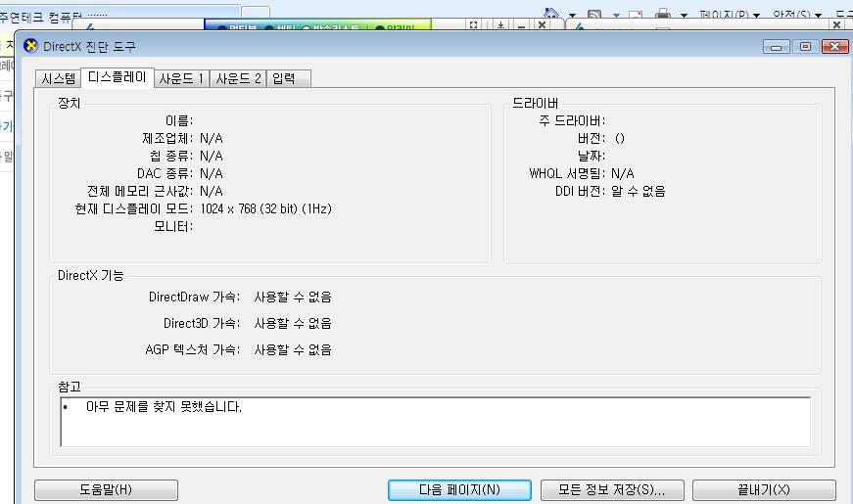Select the 디스플레이 tab
The width and height of the screenshot is (853, 504).
[x=117, y=77]
